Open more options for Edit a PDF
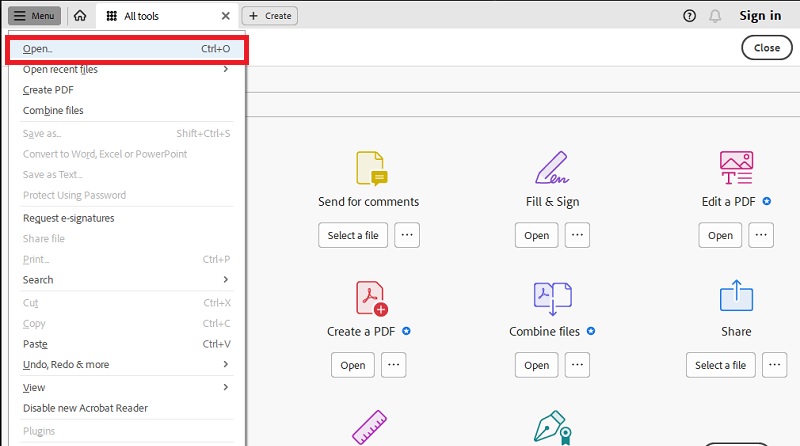The height and width of the screenshot is (446, 800). pos(761,235)
